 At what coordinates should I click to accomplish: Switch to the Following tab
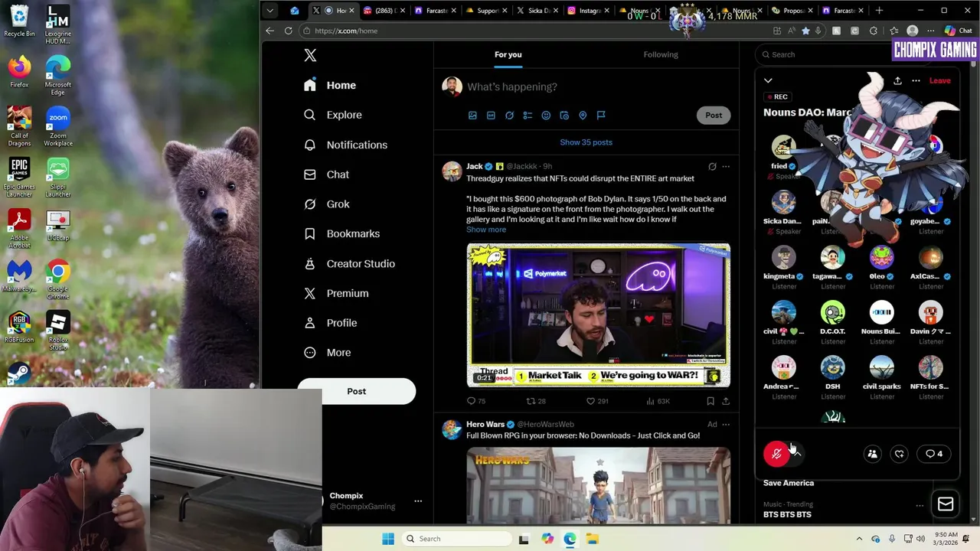[x=661, y=54]
